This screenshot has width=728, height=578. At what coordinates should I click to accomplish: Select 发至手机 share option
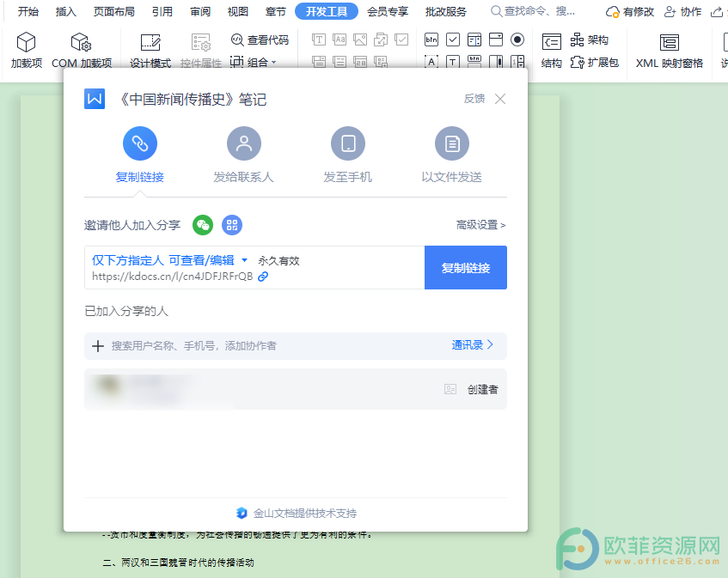[348, 155]
